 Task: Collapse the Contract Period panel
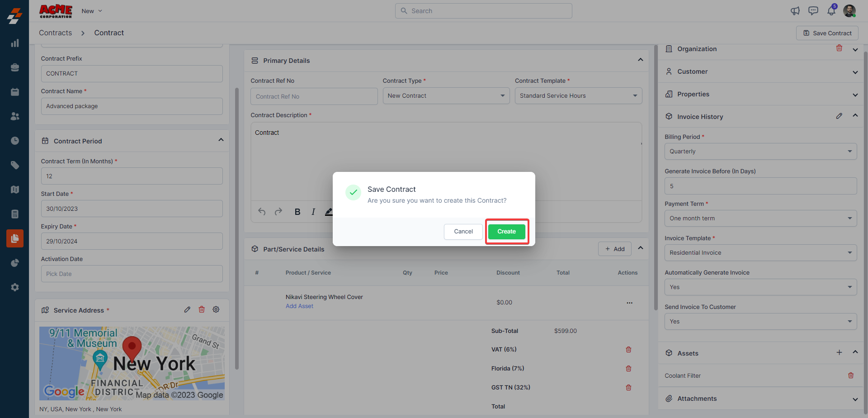tap(221, 140)
